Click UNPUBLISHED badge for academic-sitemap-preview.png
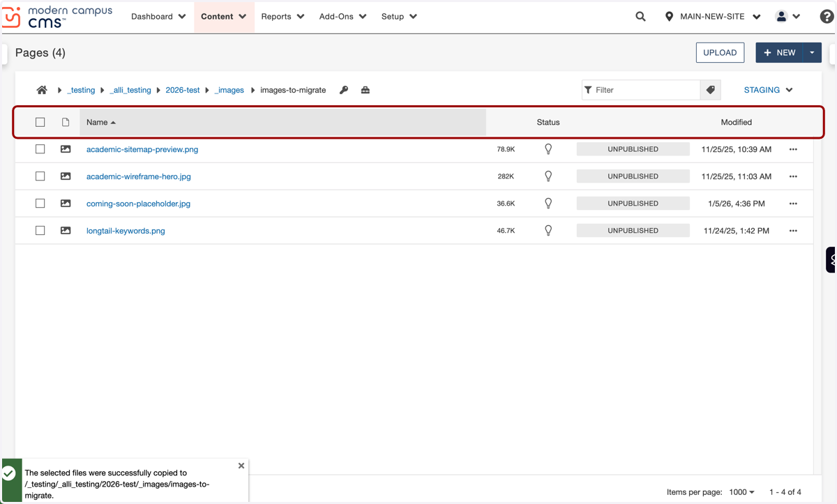Screen dimensions: 837x504 [633, 149]
